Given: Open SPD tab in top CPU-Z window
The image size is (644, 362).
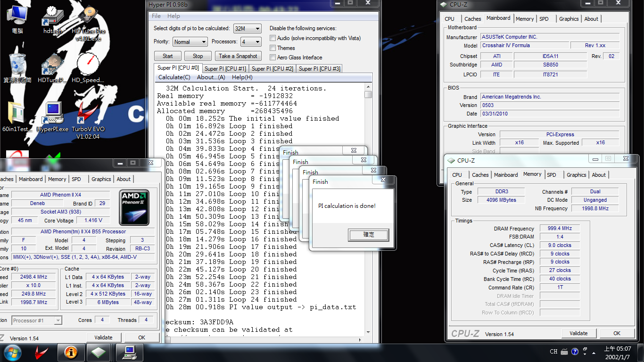Looking at the screenshot, I should tap(544, 19).
